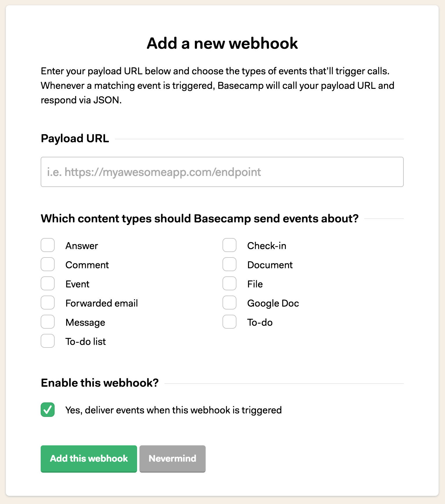Check the Message content type box
The image size is (445, 504).
click(48, 322)
